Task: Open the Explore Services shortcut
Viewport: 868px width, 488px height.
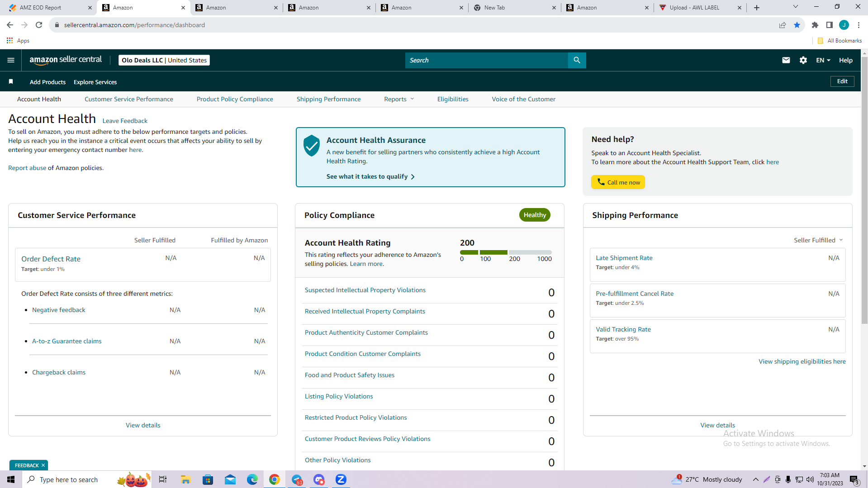Action: 95,82
